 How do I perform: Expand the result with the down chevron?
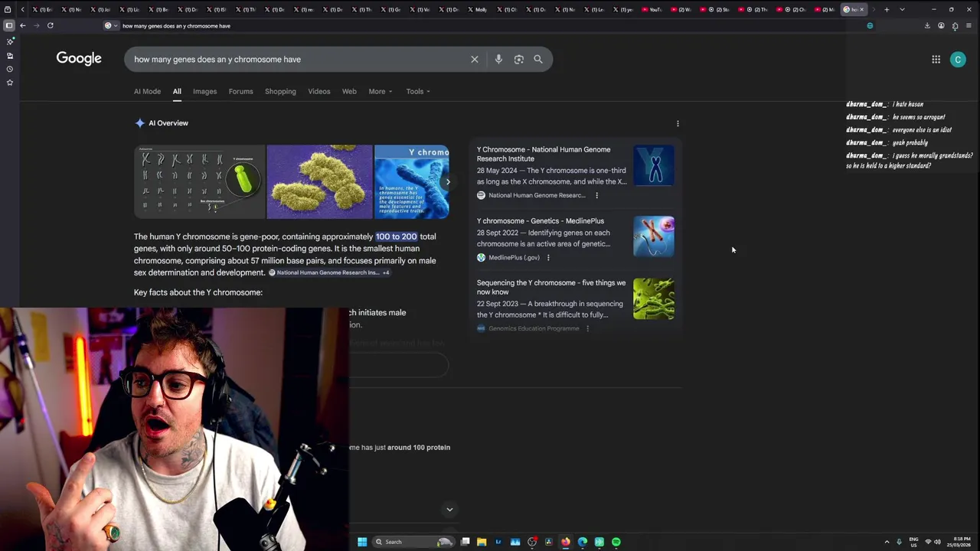click(449, 509)
